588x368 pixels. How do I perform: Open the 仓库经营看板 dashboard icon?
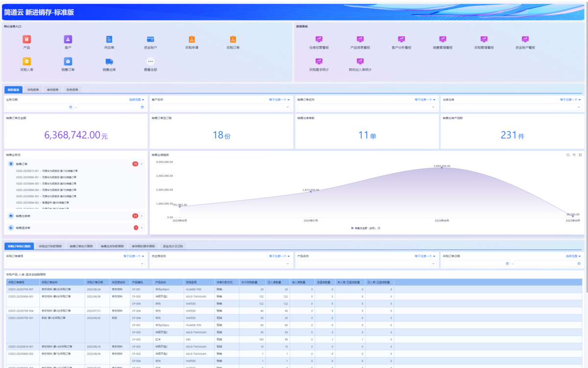pos(319,40)
